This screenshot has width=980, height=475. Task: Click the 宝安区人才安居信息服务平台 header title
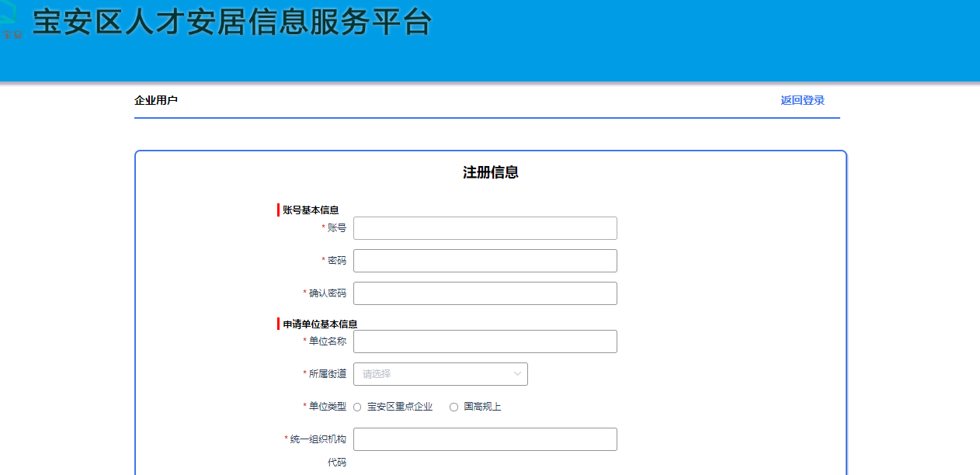231,23
